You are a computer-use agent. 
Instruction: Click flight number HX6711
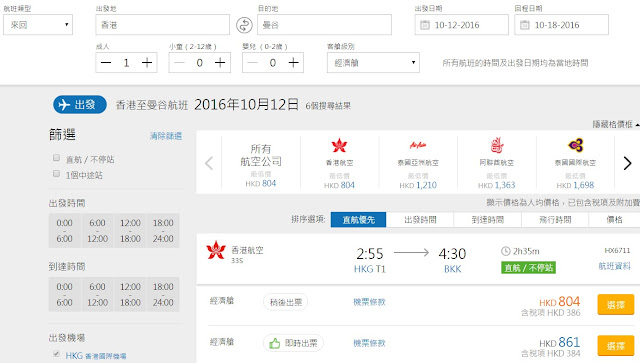(x=617, y=250)
